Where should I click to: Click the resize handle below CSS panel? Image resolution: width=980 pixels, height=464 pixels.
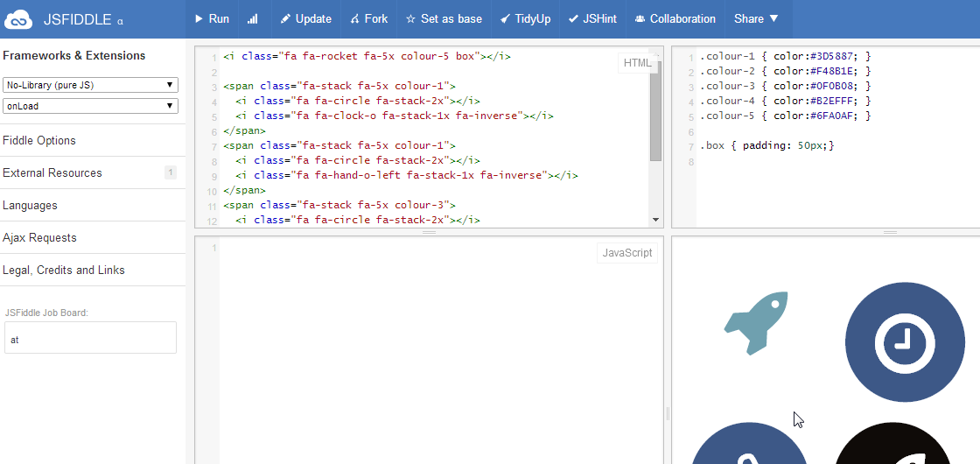pyautogui.click(x=890, y=232)
